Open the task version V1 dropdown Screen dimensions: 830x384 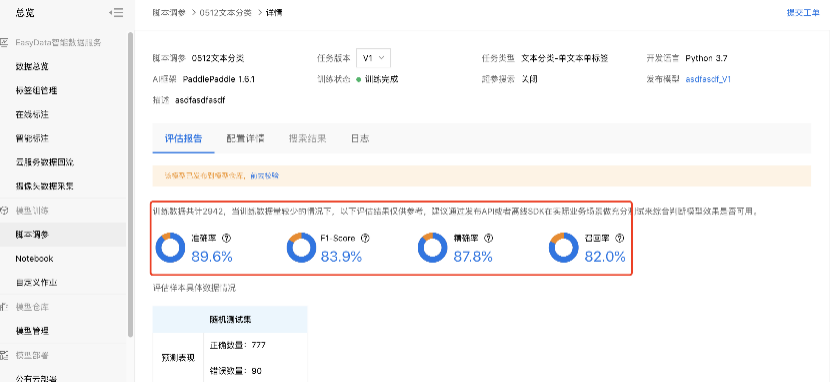point(374,58)
